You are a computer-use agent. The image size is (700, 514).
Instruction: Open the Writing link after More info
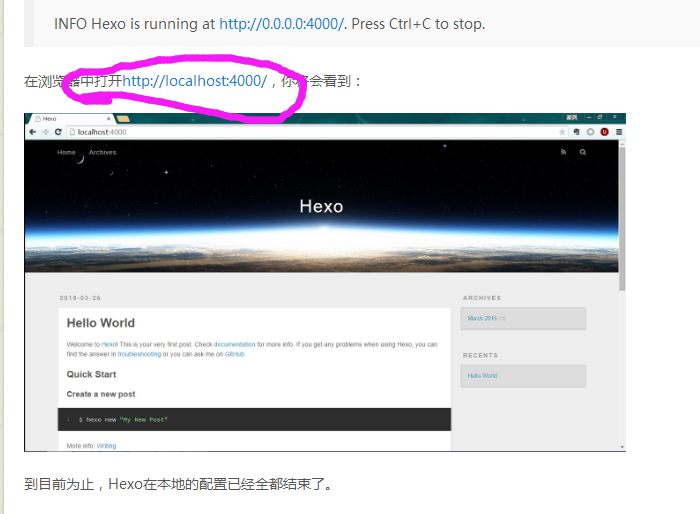106,446
